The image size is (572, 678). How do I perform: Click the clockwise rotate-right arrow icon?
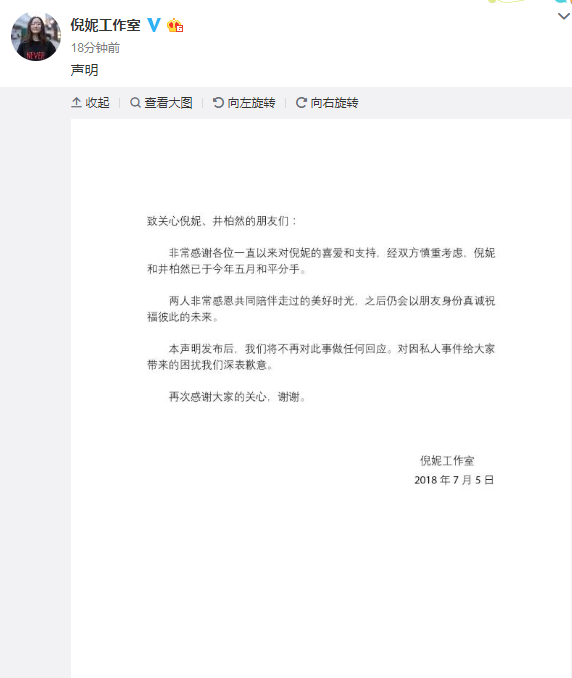[x=301, y=102]
